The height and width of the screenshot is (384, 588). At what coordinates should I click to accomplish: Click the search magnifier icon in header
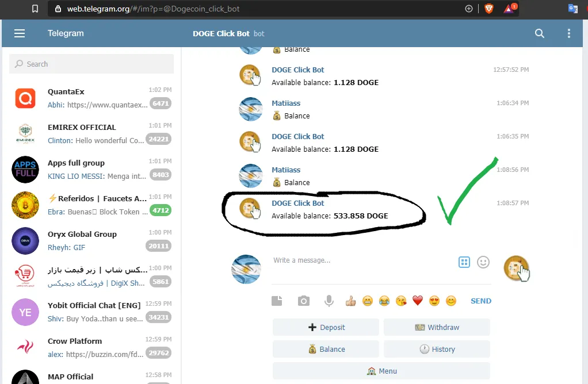(x=539, y=33)
